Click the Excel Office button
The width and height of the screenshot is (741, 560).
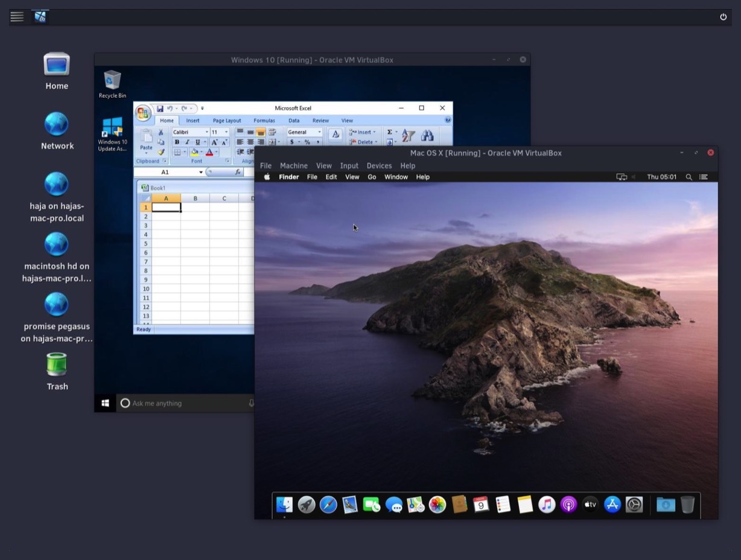click(x=143, y=113)
